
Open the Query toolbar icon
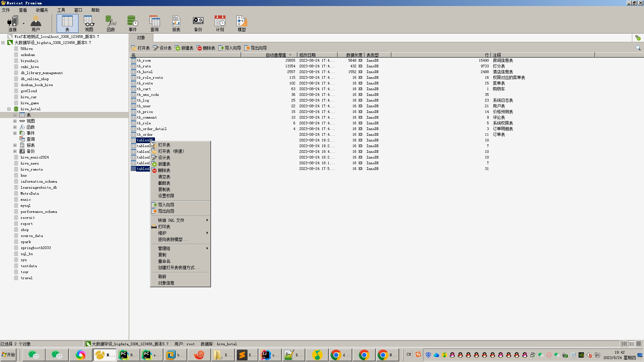154,23
